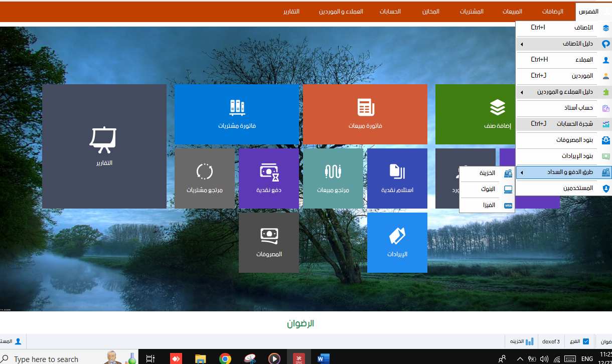The width and height of the screenshot is (612, 364).
Task: Toggle the branch checkbox (الفرع) in status bar
Action: pos(585,341)
